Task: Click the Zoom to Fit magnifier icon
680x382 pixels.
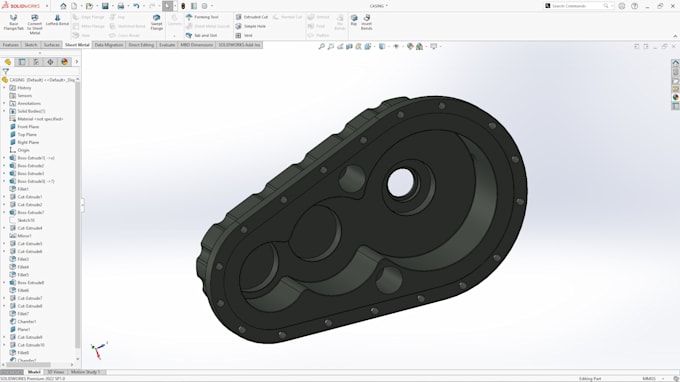Action: (321, 46)
